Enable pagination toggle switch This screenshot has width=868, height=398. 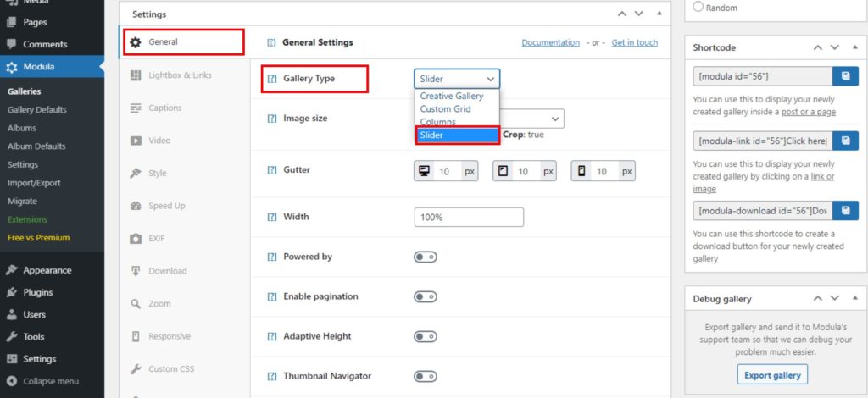click(x=425, y=296)
